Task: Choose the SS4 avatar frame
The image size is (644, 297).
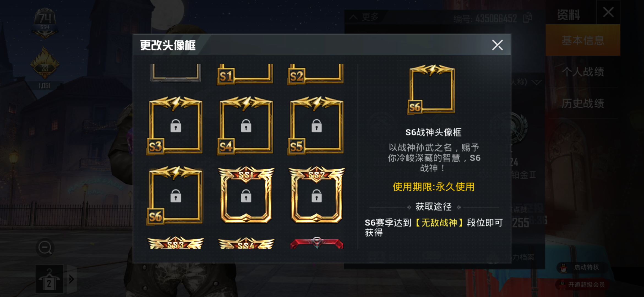Action: click(246, 243)
